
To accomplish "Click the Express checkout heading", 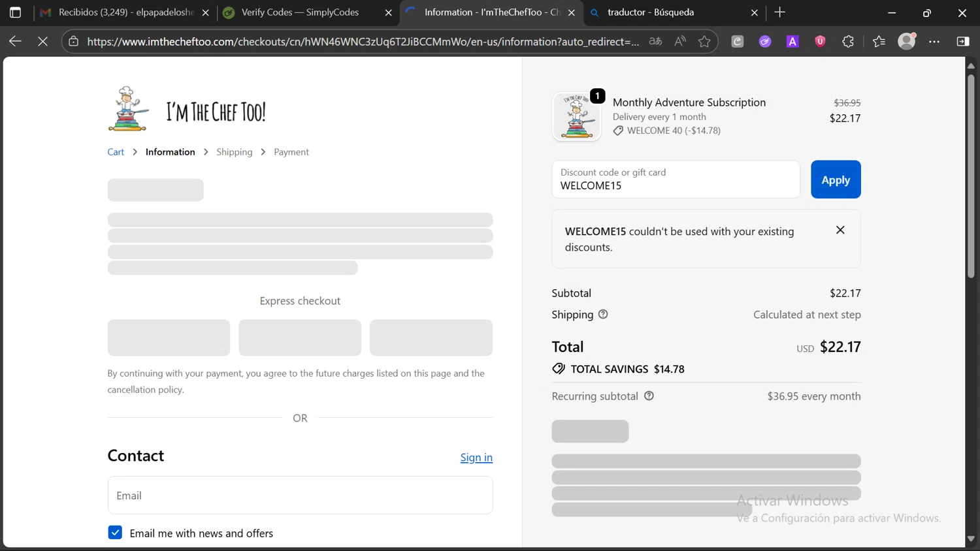I will [x=300, y=300].
